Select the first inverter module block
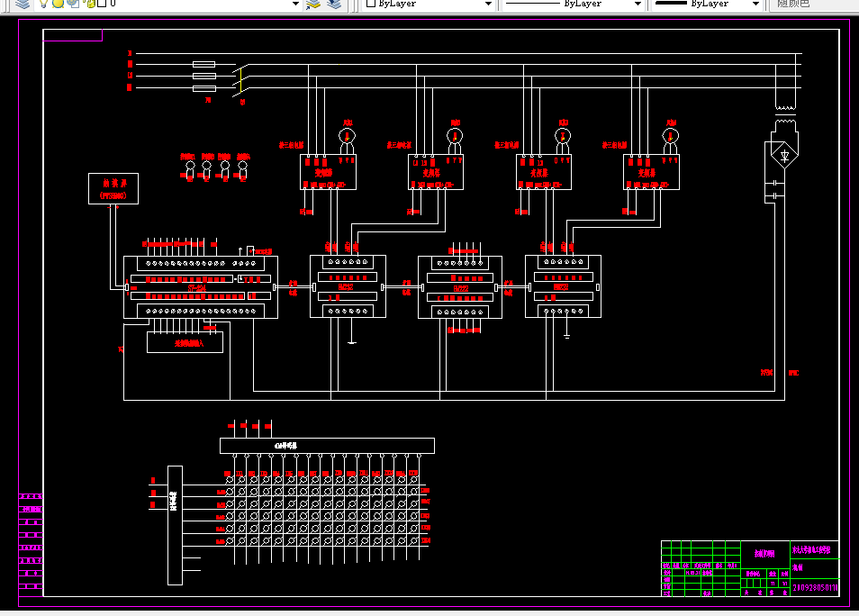 point(328,172)
